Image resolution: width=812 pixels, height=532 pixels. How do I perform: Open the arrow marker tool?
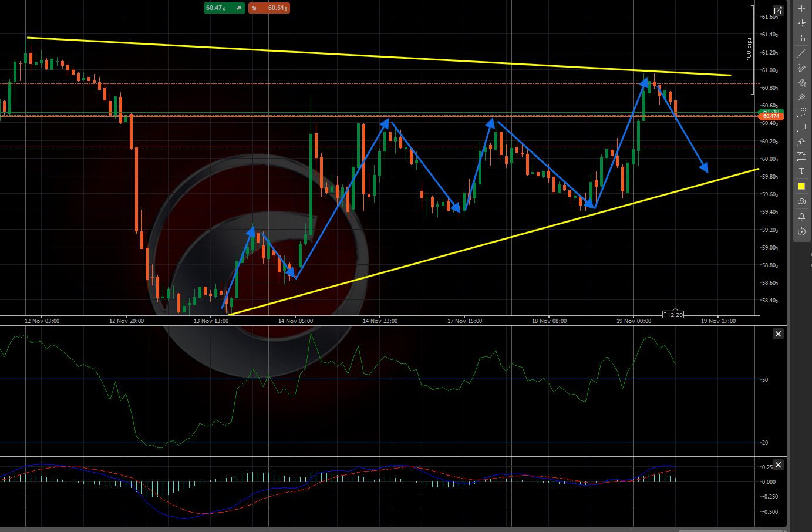click(x=801, y=142)
